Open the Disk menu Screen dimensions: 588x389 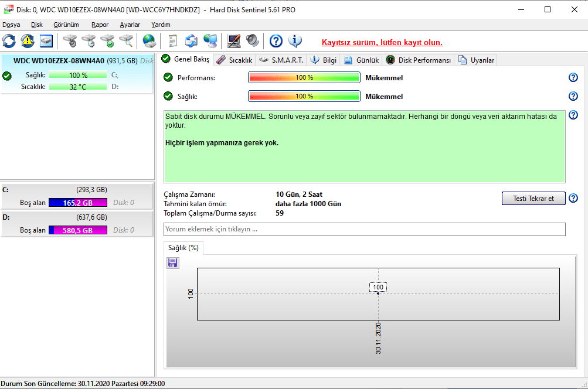(x=37, y=25)
